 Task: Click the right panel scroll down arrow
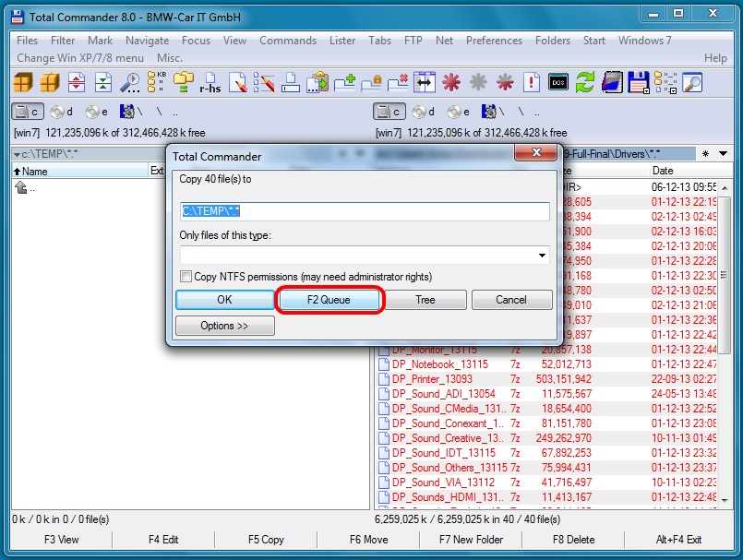point(725,500)
